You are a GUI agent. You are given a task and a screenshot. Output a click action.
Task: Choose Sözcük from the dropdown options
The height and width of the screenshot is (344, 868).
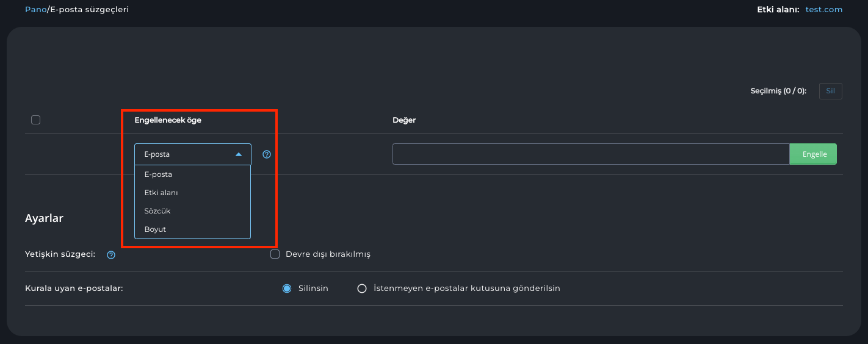pyautogui.click(x=157, y=211)
